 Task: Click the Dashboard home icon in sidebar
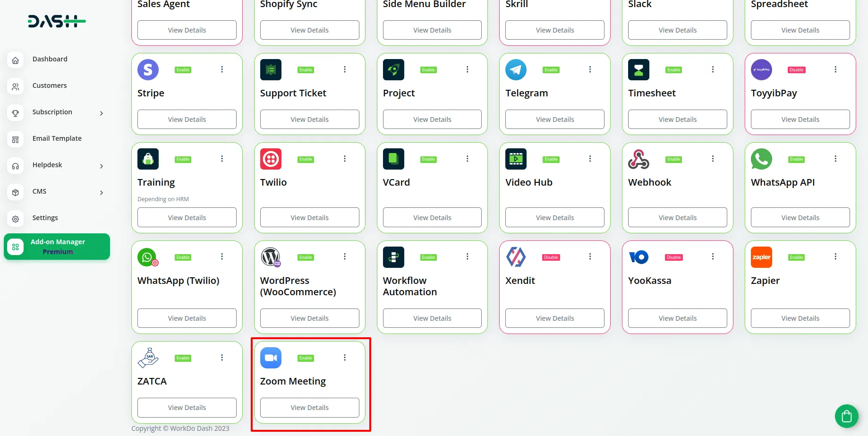pos(16,60)
